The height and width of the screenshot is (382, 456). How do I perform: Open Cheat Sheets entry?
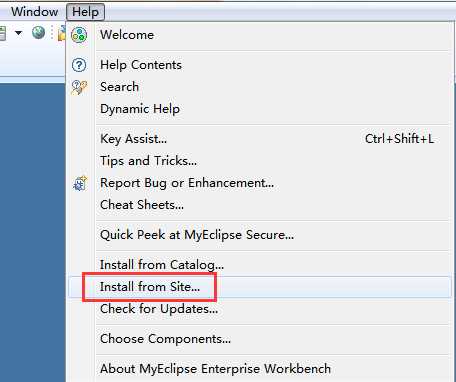pos(260,205)
